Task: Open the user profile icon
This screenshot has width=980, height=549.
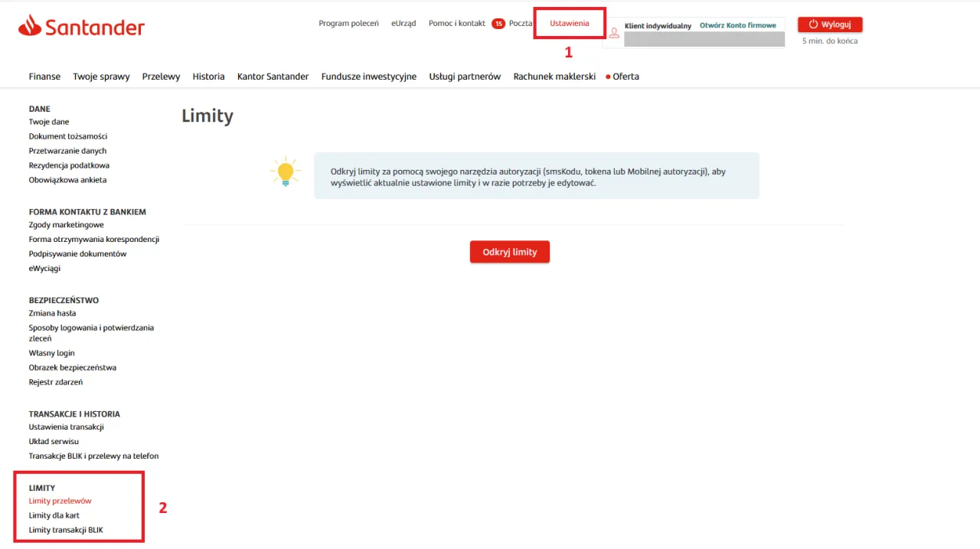Action: coord(613,33)
